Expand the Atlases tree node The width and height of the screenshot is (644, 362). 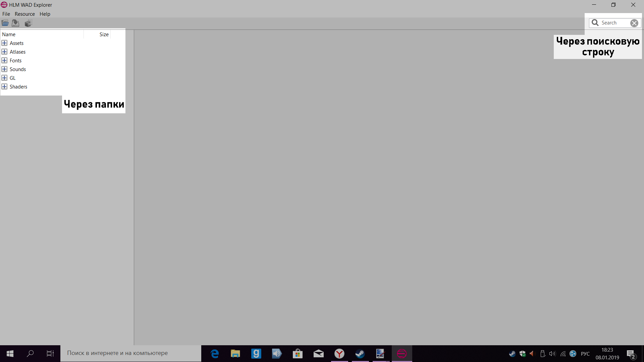(x=4, y=52)
